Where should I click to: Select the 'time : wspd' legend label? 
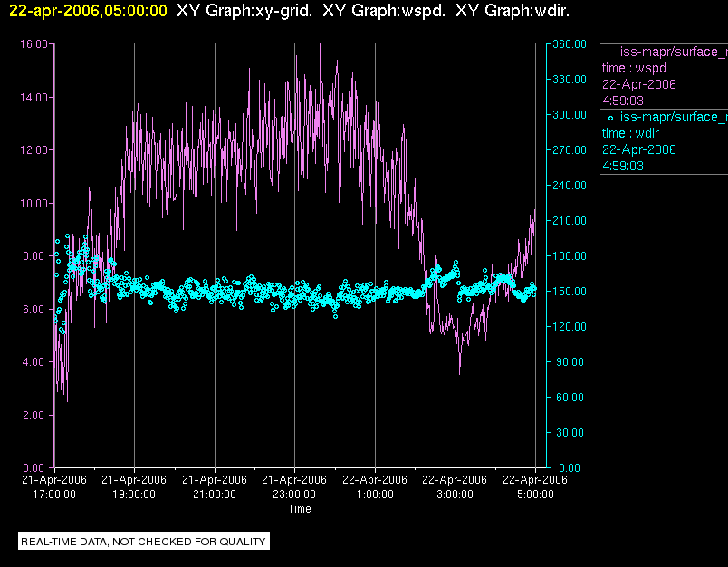[634, 68]
